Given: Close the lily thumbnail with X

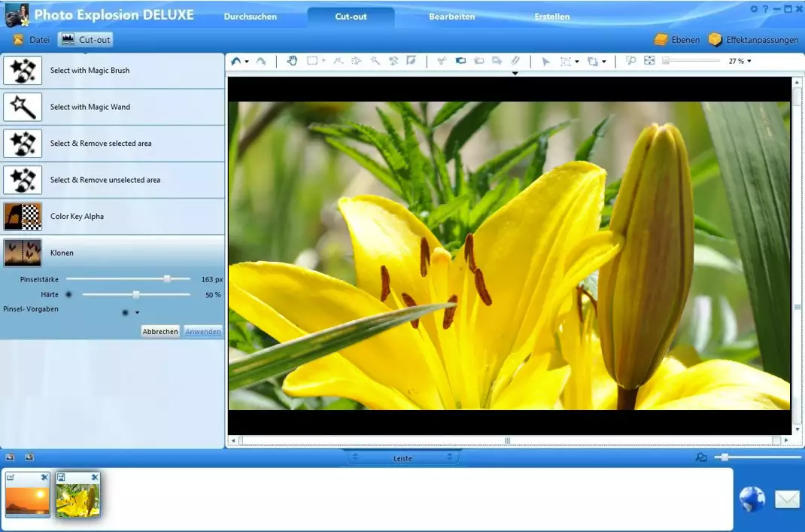Looking at the screenshot, I should (x=95, y=478).
